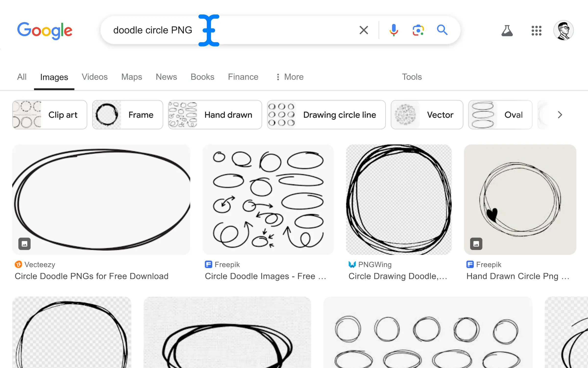Image resolution: width=588 pixels, height=368 pixels.
Task: Open Google Lens camera search
Action: [418, 30]
